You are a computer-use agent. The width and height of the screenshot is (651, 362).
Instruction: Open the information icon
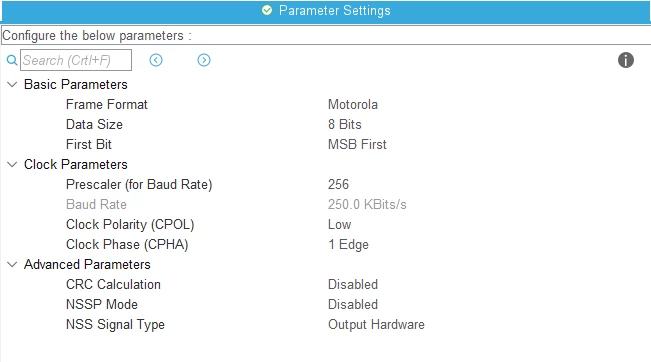626,60
